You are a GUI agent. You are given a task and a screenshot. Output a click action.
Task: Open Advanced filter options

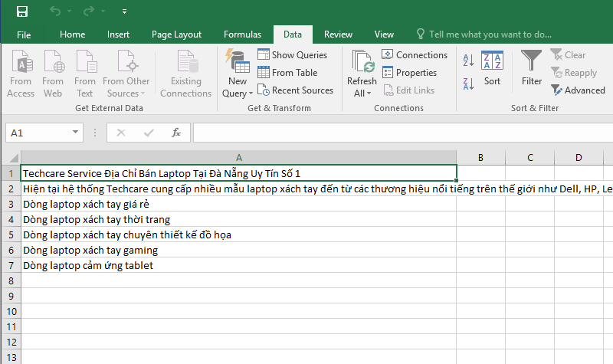coord(578,90)
